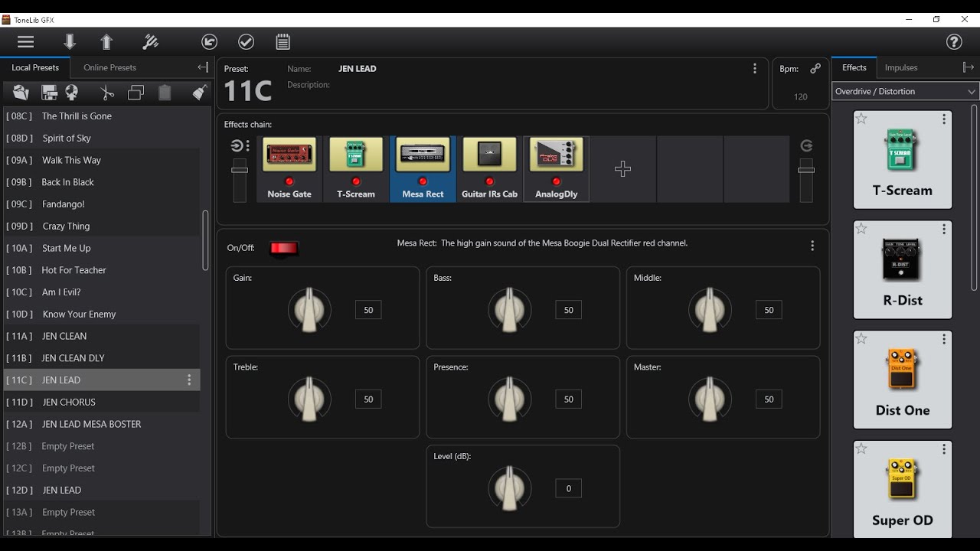This screenshot has width=980, height=551.
Task: Cut preset with the scissors icon
Action: point(107,93)
